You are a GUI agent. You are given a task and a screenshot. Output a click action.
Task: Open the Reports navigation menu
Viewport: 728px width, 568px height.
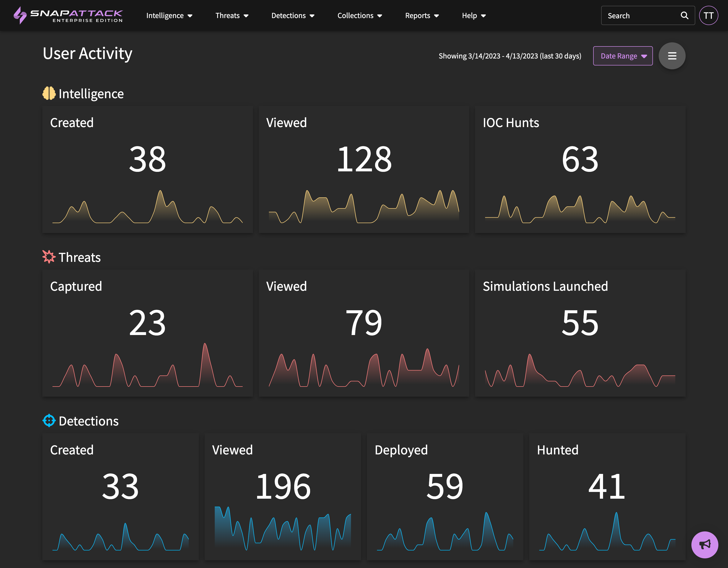coord(422,16)
